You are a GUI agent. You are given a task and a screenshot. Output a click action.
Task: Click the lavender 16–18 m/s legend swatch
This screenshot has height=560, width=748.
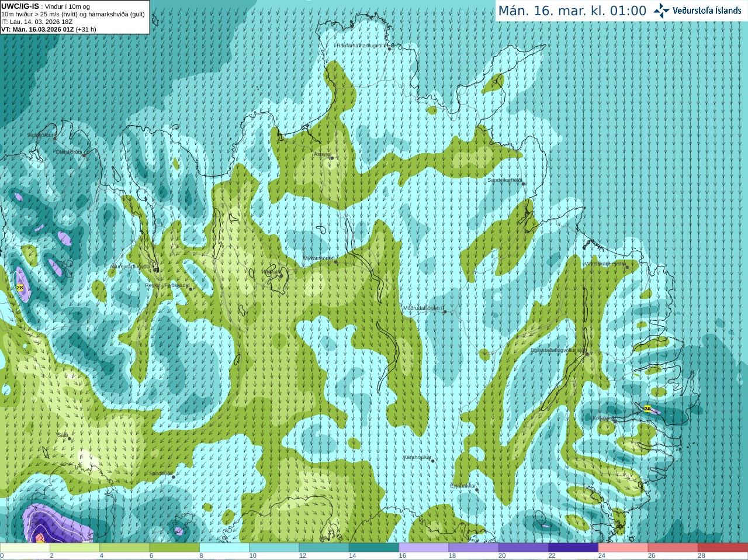point(424,548)
